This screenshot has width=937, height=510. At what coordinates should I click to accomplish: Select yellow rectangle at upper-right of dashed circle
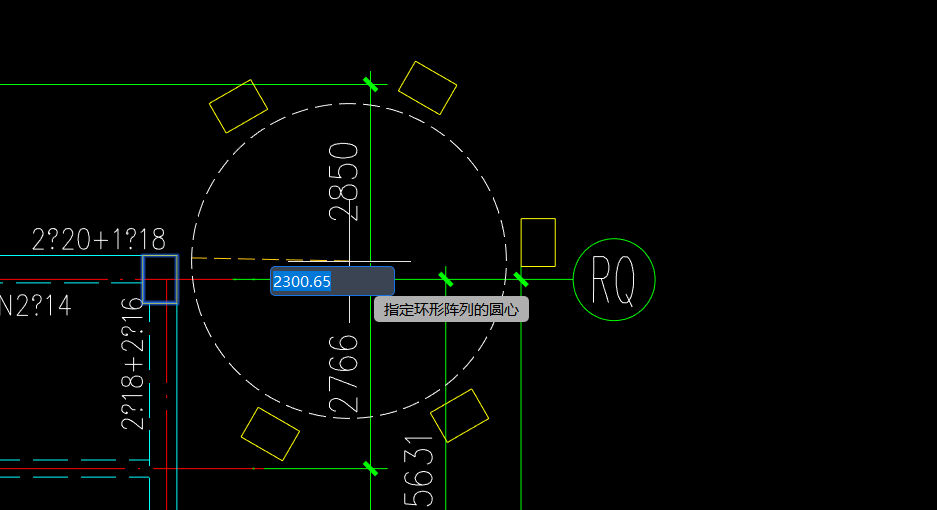click(x=427, y=88)
